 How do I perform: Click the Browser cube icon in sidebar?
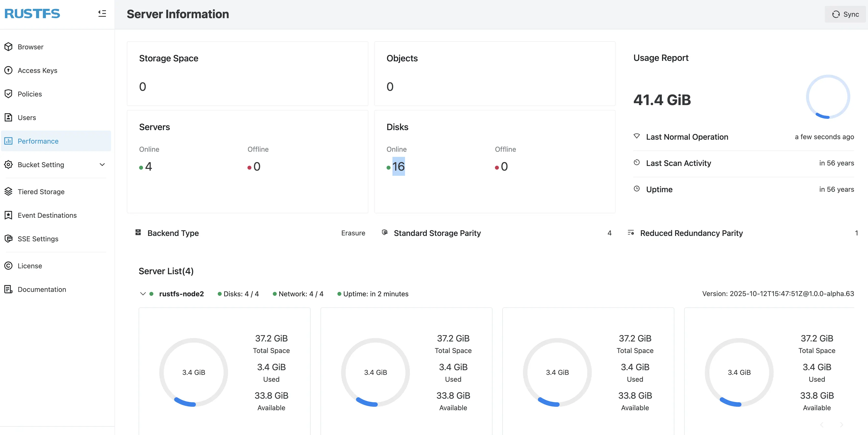pos(8,47)
